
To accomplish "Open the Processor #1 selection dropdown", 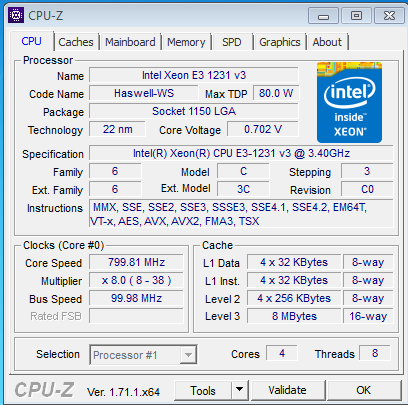I will 143,355.
